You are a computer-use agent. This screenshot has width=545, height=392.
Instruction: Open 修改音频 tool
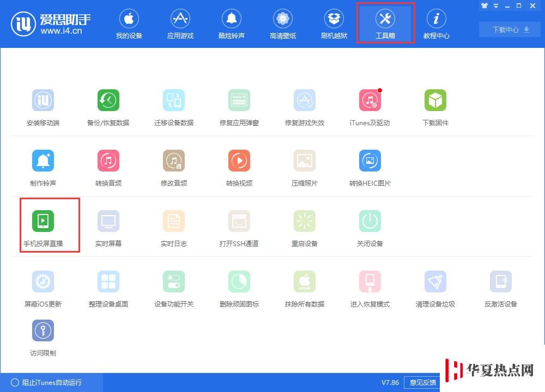click(x=174, y=168)
